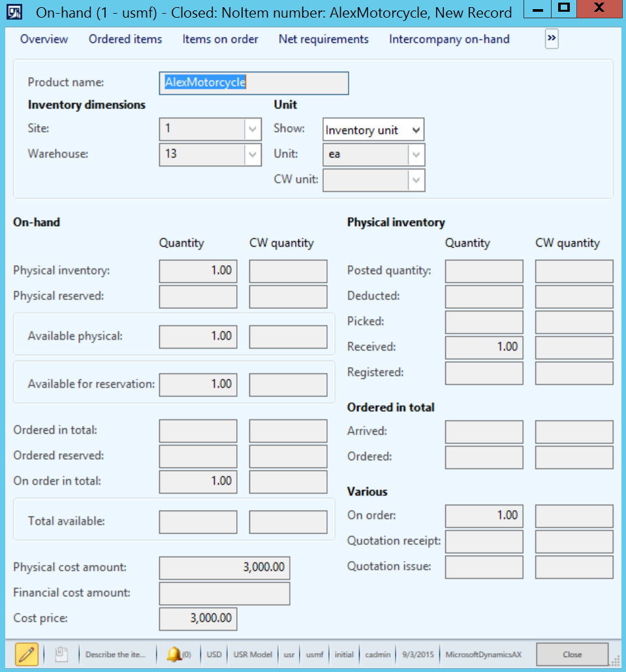626x672 pixels.
Task: Click the usr layer status bar entry
Action: pyautogui.click(x=289, y=654)
